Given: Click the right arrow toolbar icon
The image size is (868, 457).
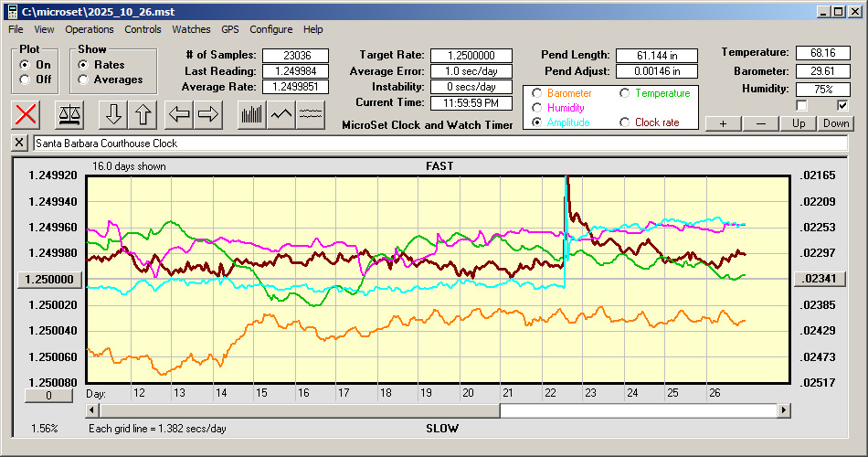Looking at the screenshot, I should click(x=208, y=114).
